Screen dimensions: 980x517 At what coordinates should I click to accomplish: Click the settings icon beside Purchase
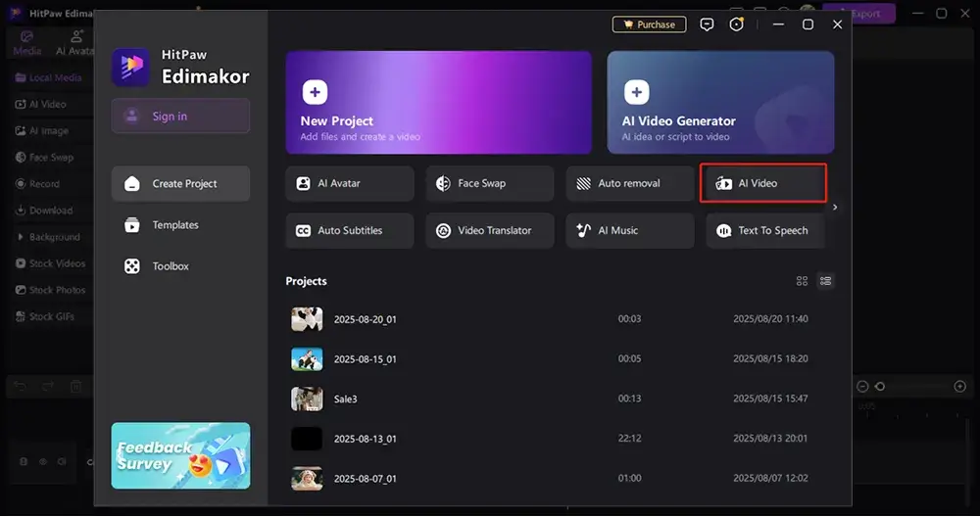[737, 24]
